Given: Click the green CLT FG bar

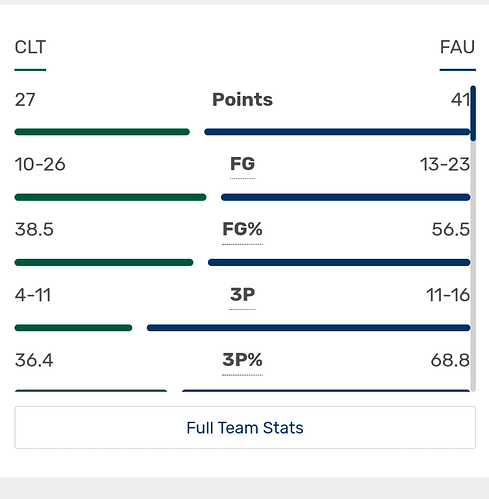Looking at the screenshot, I should pyautogui.click(x=110, y=197).
